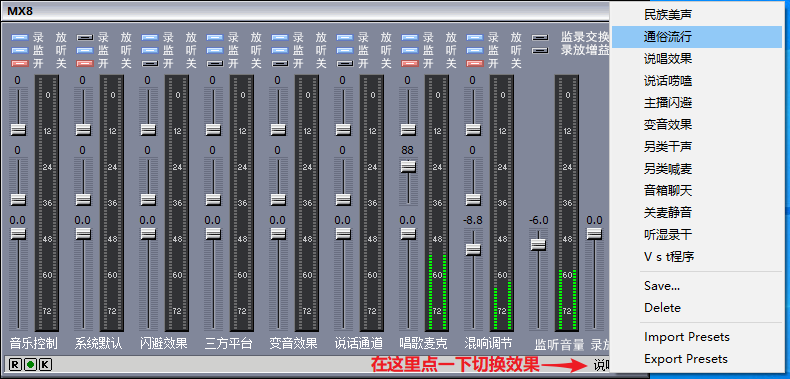Click the MX8 window title bar
The image size is (790, 379).
pos(305,11)
